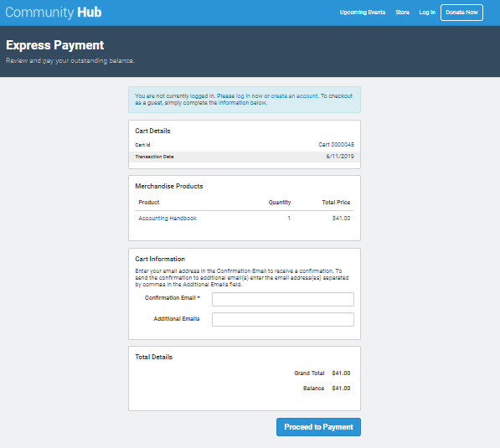The width and height of the screenshot is (500, 448).
Task: Go to the Store menu item
Action: tap(402, 13)
